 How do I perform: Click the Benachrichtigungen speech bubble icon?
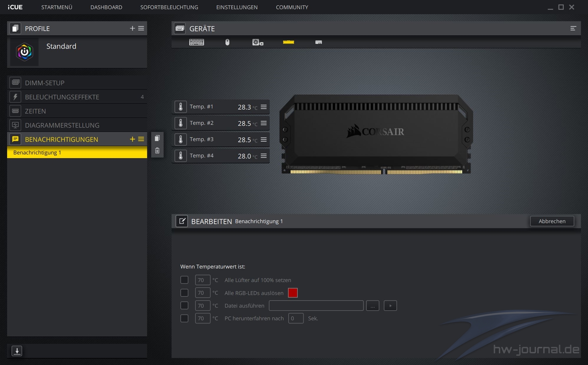pos(15,139)
